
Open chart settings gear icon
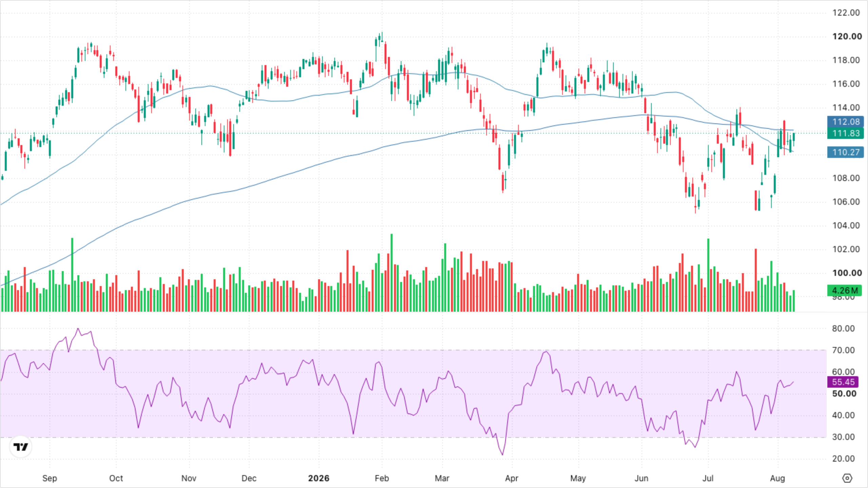pos(847,478)
